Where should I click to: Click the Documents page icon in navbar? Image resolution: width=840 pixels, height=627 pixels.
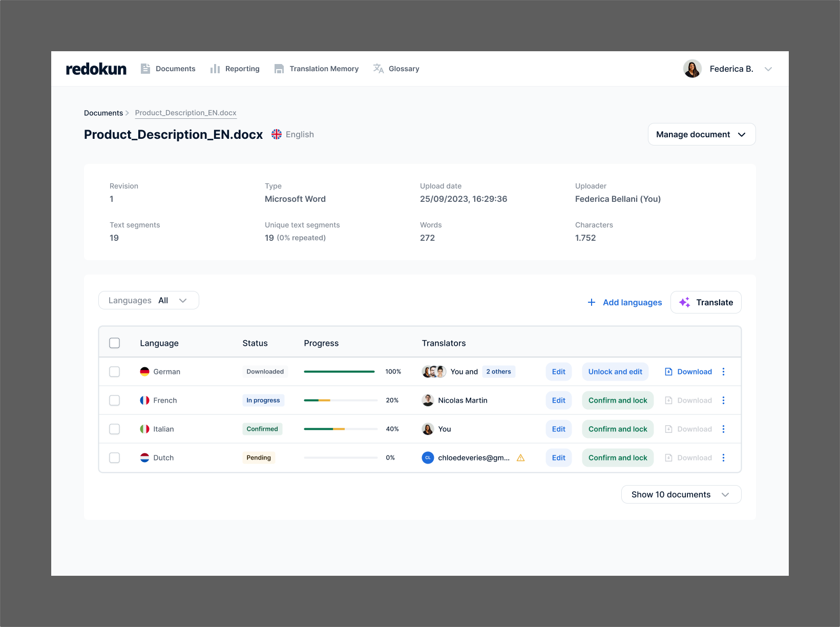(145, 69)
